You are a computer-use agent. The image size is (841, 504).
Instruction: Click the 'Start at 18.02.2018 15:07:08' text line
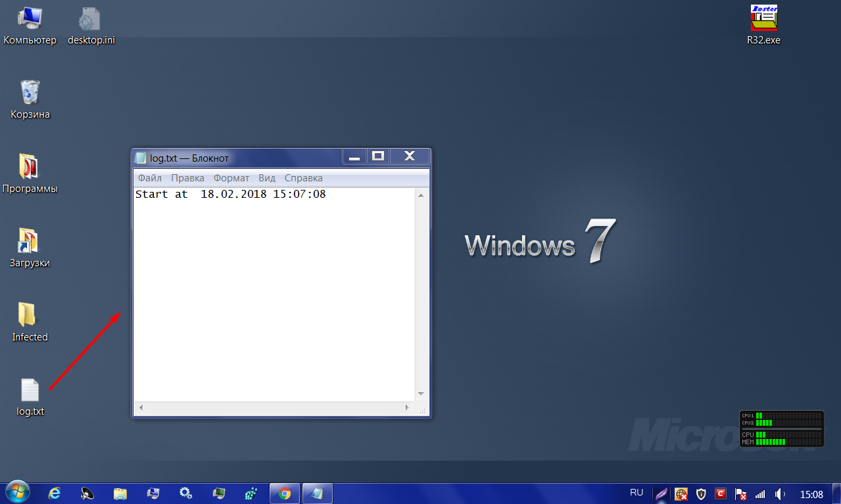click(x=231, y=195)
